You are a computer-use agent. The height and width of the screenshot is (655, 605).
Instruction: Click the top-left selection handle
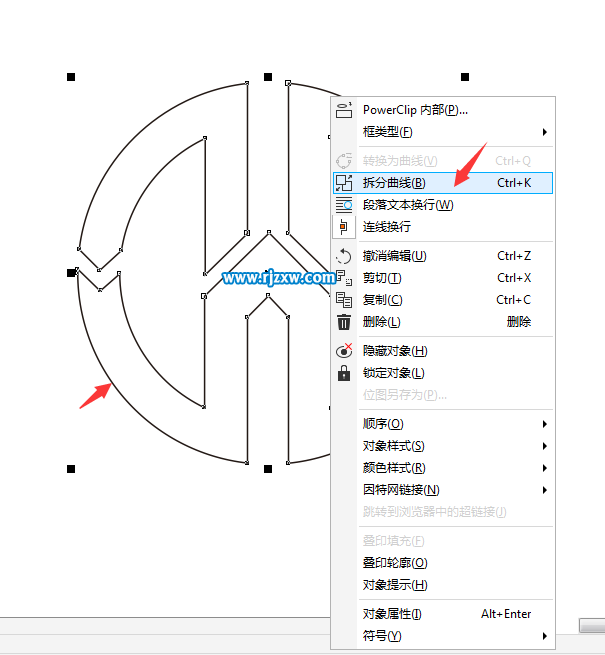tap(71, 77)
